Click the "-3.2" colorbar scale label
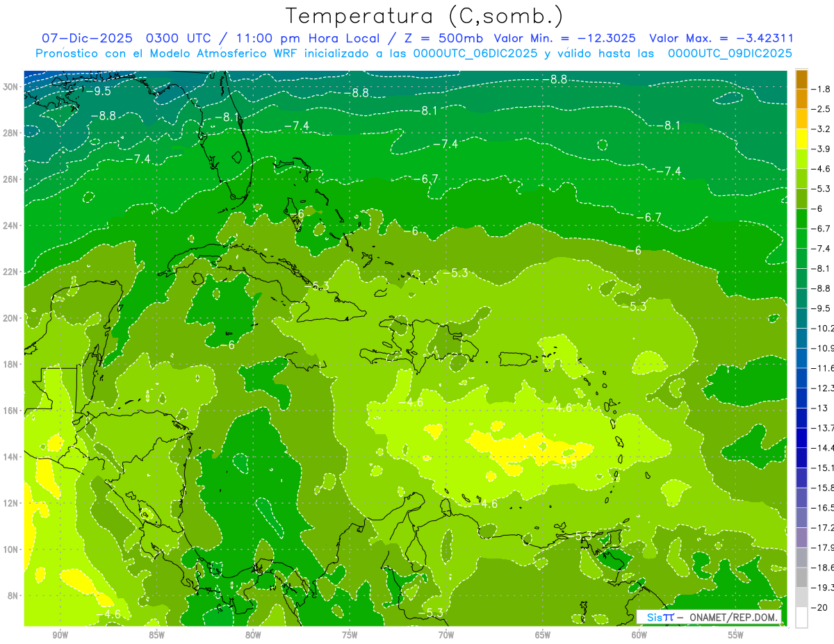 coord(821,129)
